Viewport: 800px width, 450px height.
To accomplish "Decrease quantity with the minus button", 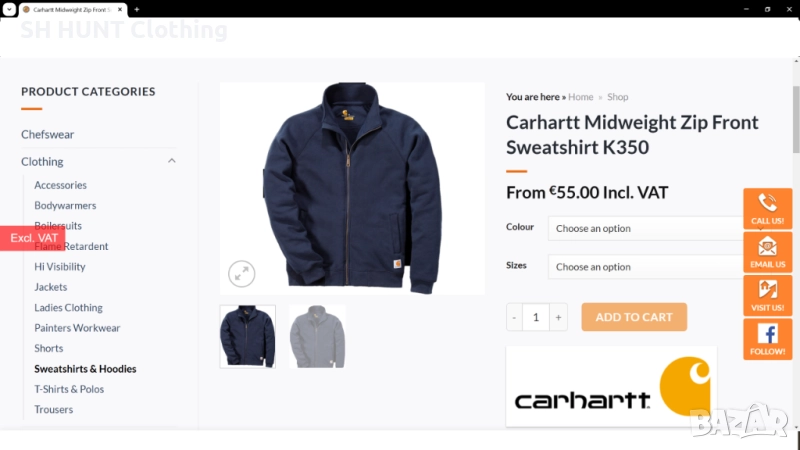I will point(514,317).
